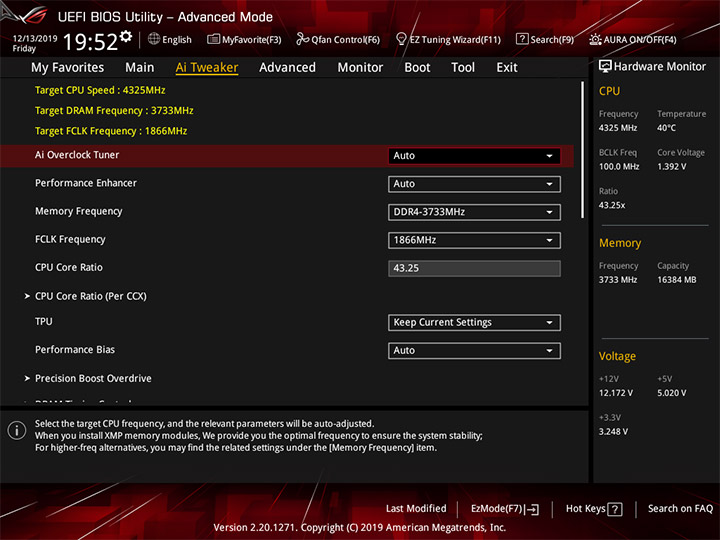This screenshot has width=720, height=540.
Task: Switch to the Main tab
Action: coord(140,68)
